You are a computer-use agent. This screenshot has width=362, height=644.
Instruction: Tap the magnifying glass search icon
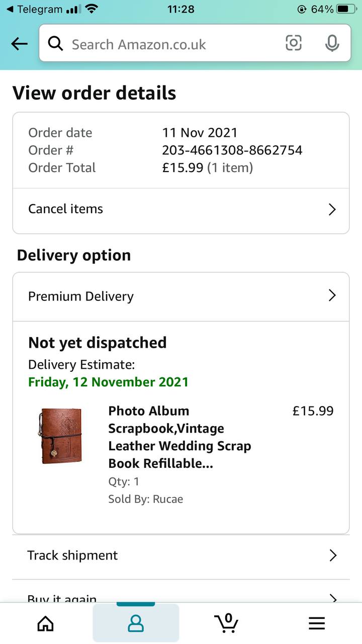pos(55,44)
